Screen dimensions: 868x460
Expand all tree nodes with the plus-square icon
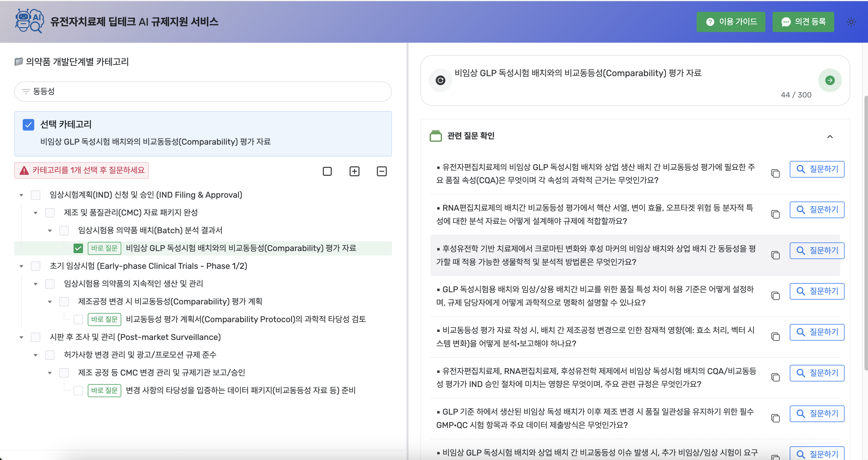click(x=354, y=171)
